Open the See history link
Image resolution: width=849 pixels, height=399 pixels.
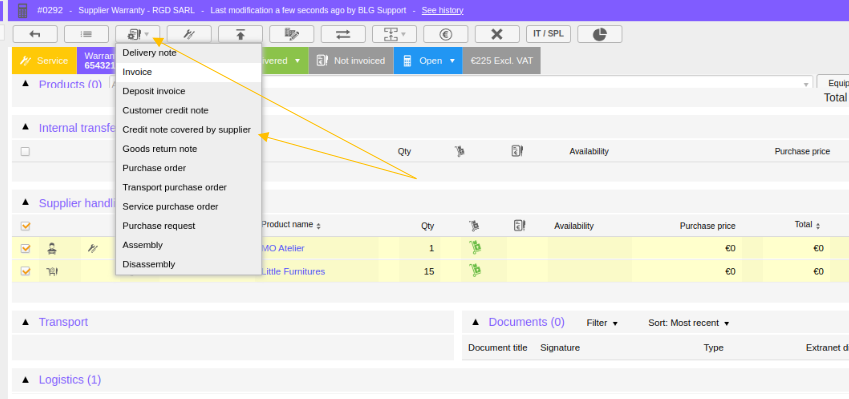pos(442,10)
